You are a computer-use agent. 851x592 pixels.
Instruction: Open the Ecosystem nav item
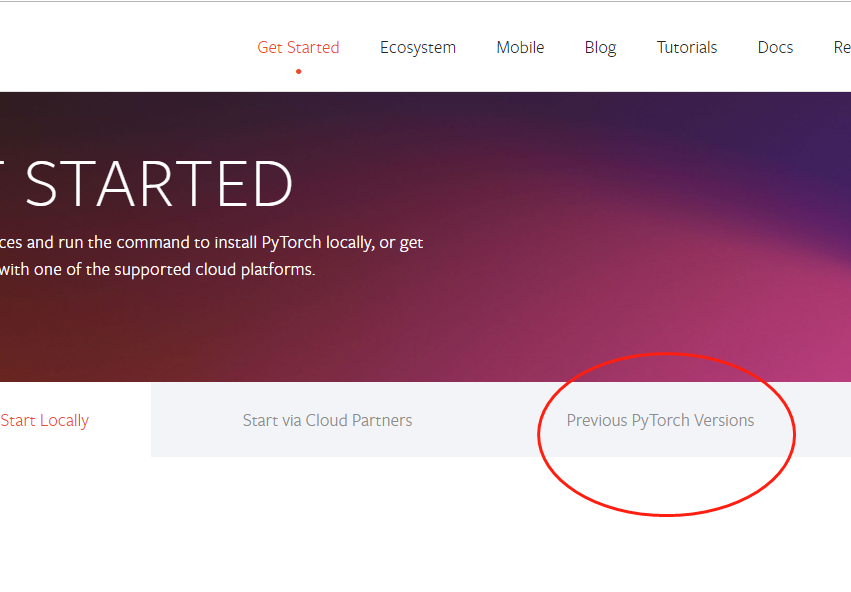[x=417, y=48]
